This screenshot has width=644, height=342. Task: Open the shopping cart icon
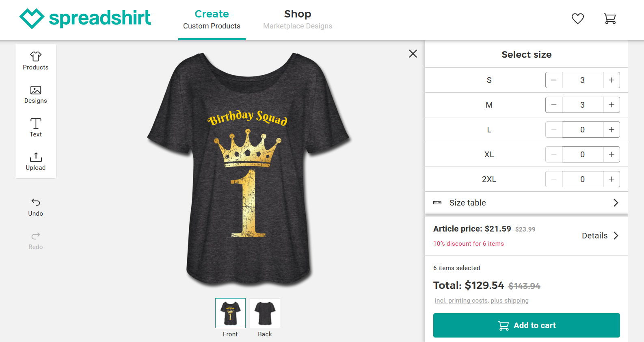pyautogui.click(x=609, y=19)
